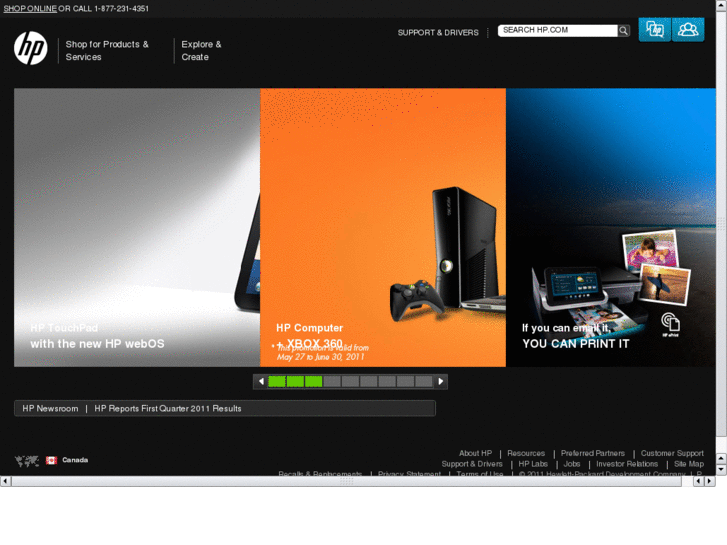Select the third green carousel indicator
The height and width of the screenshot is (545, 727).
[x=313, y=382]
